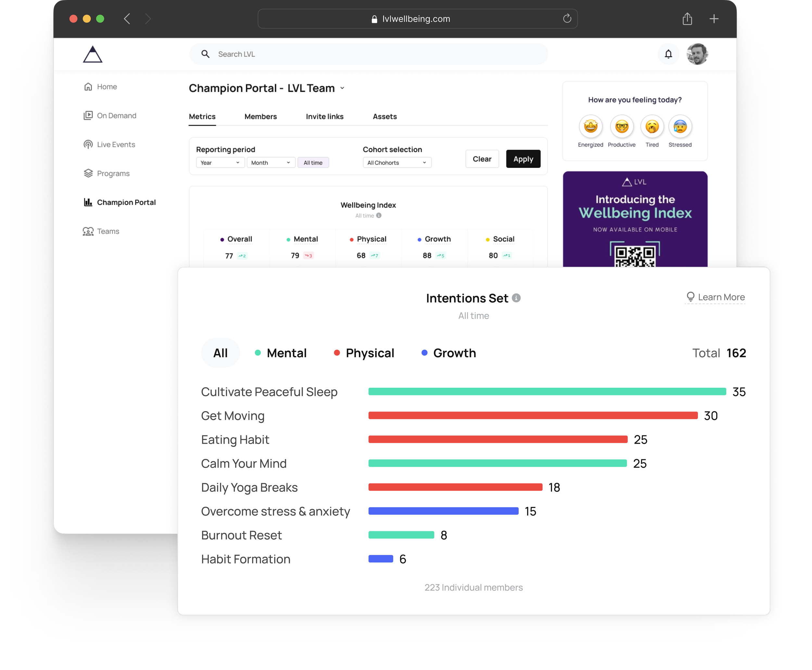Click the Learn More lightbulb icon
The height and width of the screenshot is (670, 812).
coord(690,297)
